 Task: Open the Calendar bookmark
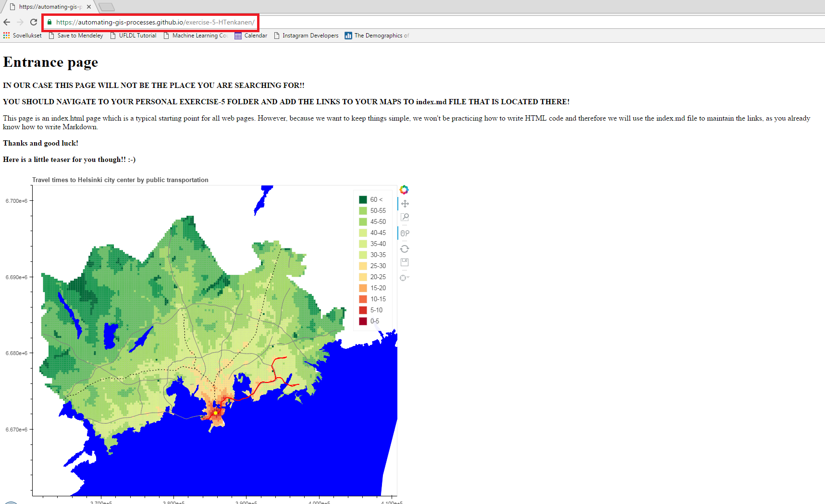[x=251, y=36]
